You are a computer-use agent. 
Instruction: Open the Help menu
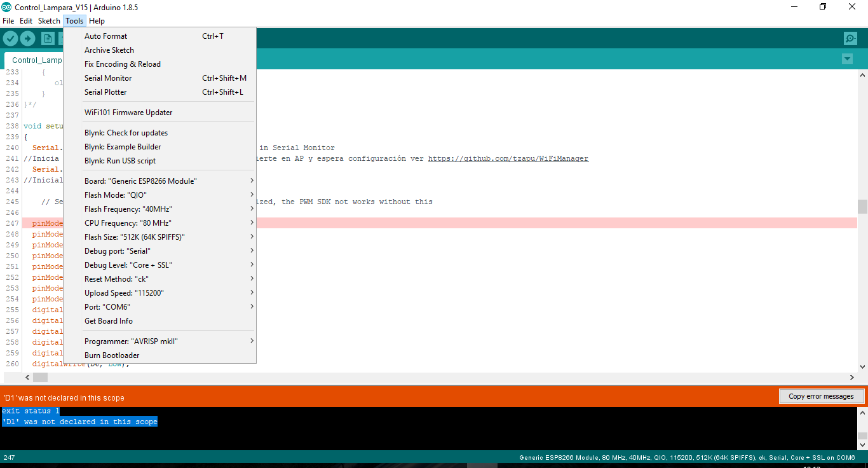[x=97, y=21]
